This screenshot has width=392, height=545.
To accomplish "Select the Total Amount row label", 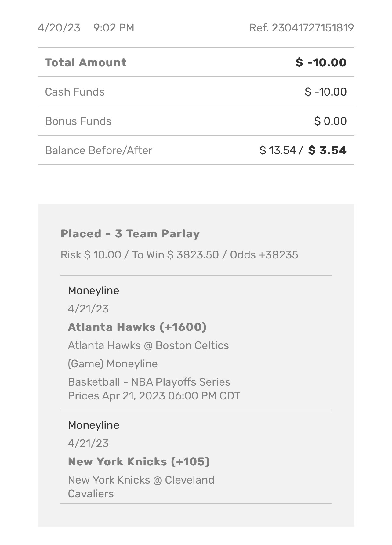I will pos(85,63).
